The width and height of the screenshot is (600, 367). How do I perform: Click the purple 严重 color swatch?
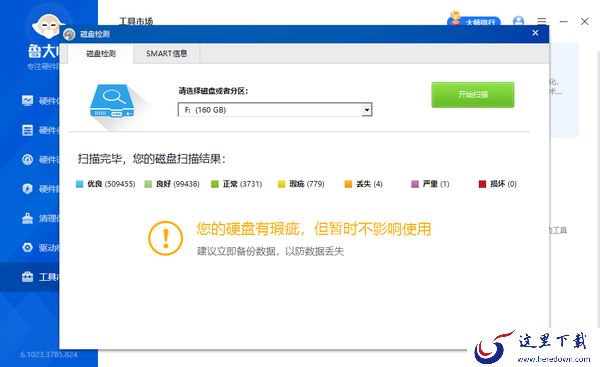point(415,184)
